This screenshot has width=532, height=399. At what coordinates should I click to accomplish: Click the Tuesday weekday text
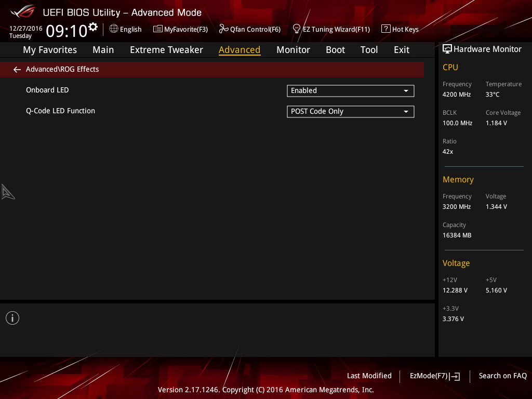[20, 36]
